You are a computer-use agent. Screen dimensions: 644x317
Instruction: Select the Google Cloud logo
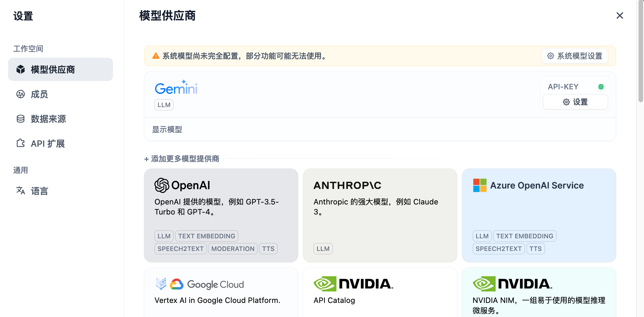[207, 284]
